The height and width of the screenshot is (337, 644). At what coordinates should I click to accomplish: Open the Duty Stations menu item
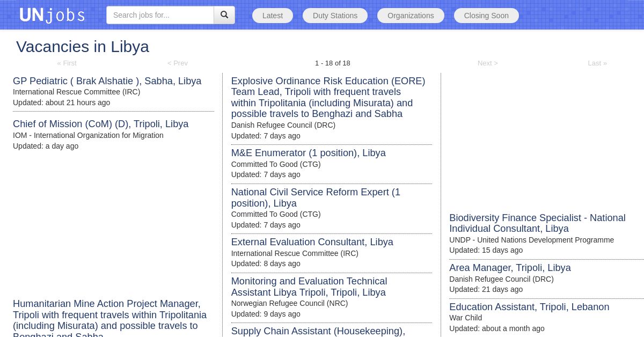335,16
